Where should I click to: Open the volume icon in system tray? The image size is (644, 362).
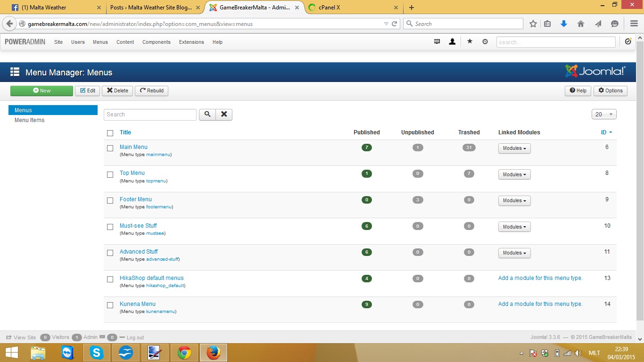pos(578,353)
